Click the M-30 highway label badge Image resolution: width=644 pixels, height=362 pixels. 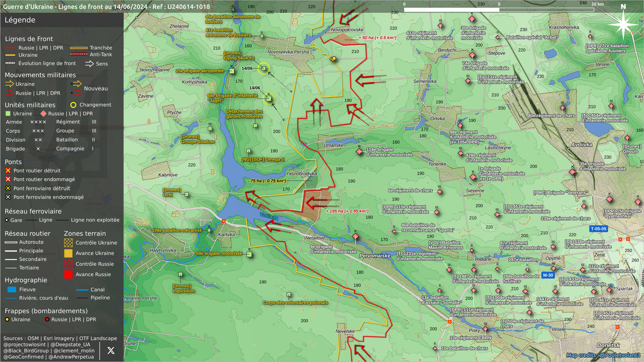point(548,275)
